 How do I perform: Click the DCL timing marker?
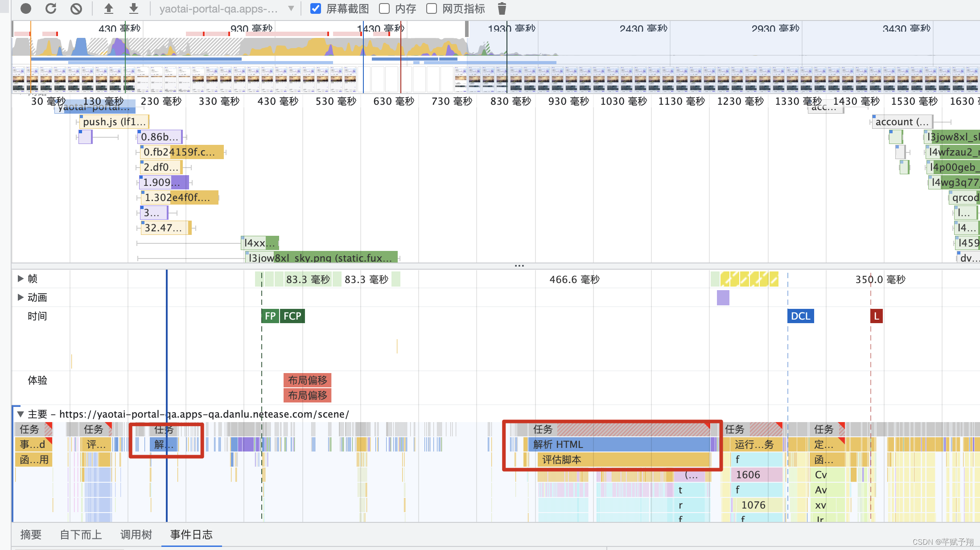pyautogui.click(x=801, y=316)
